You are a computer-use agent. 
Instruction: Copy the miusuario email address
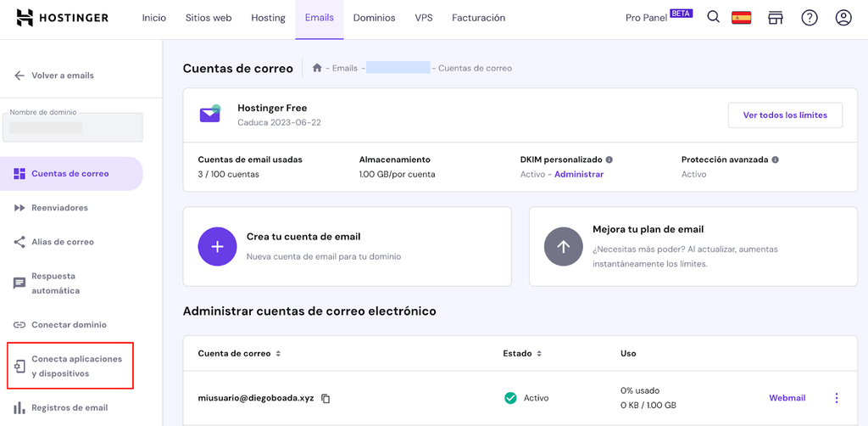[325, 398]
